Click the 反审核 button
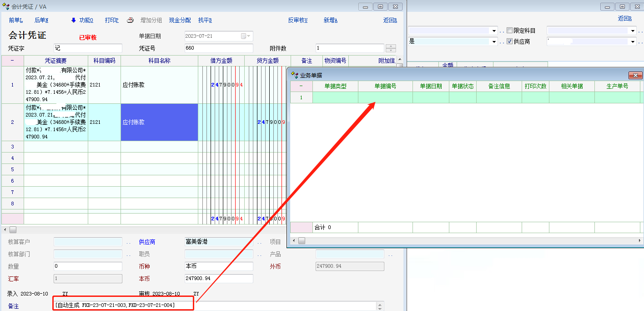Viewport: 644px width, 311px height. click(297, 20)
